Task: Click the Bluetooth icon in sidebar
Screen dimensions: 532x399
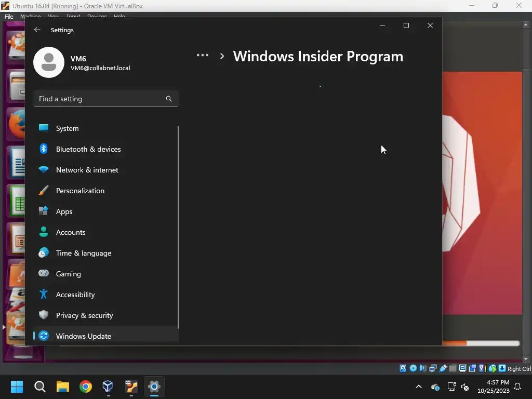Action: coord(44,149)
